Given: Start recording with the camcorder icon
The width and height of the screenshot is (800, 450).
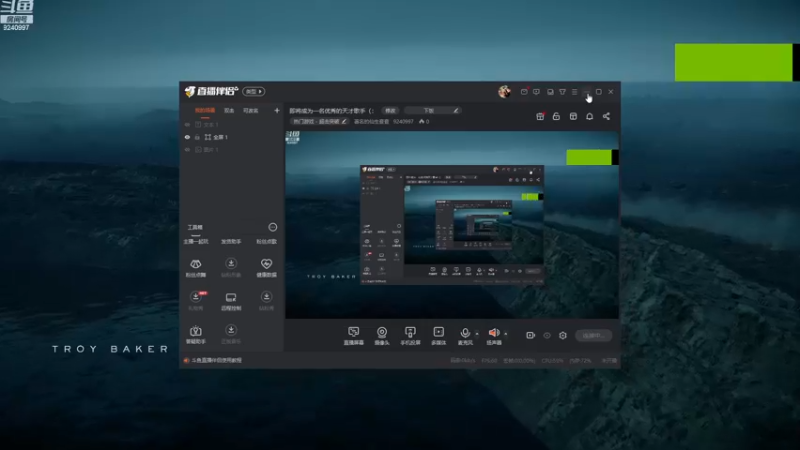Looking at the screenshot, I should click(x=531, y=335).
